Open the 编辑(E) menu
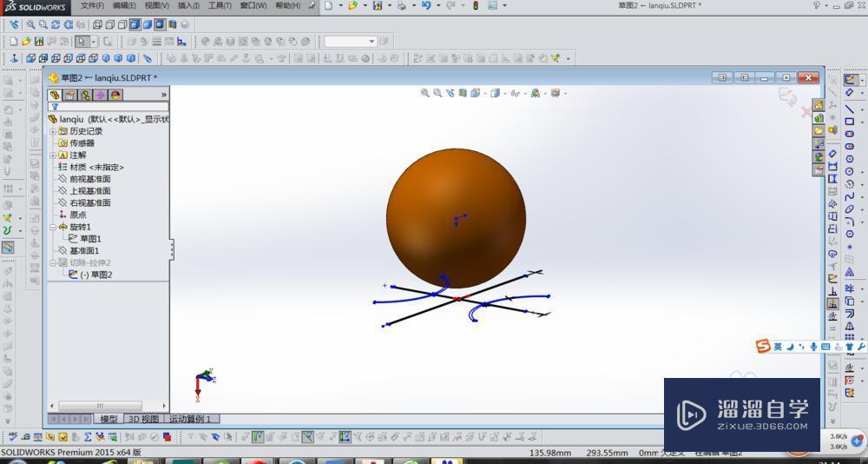 click(x=124, y=5)
